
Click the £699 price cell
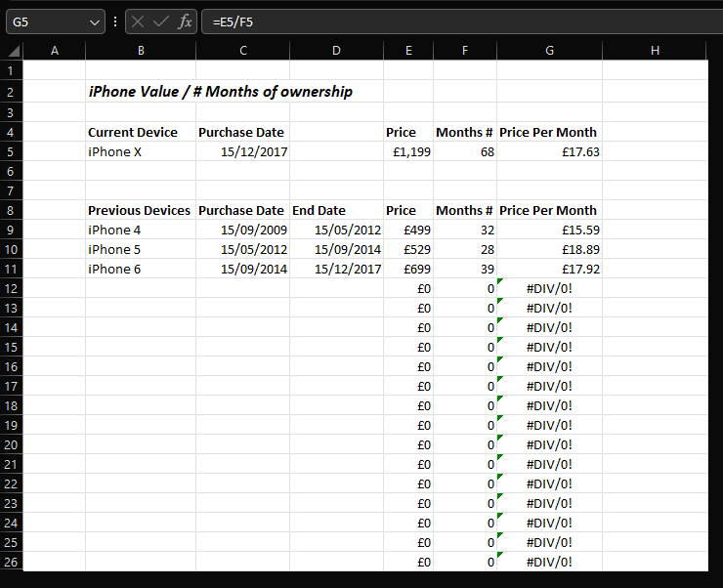pos(408,270)
